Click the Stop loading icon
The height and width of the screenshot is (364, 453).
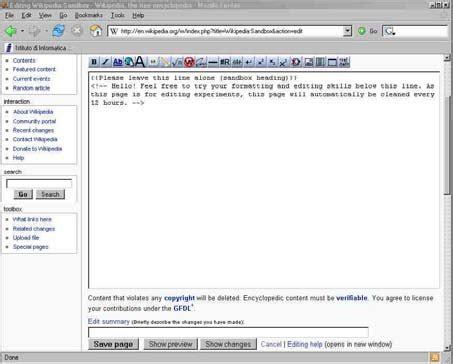(77, 31)
